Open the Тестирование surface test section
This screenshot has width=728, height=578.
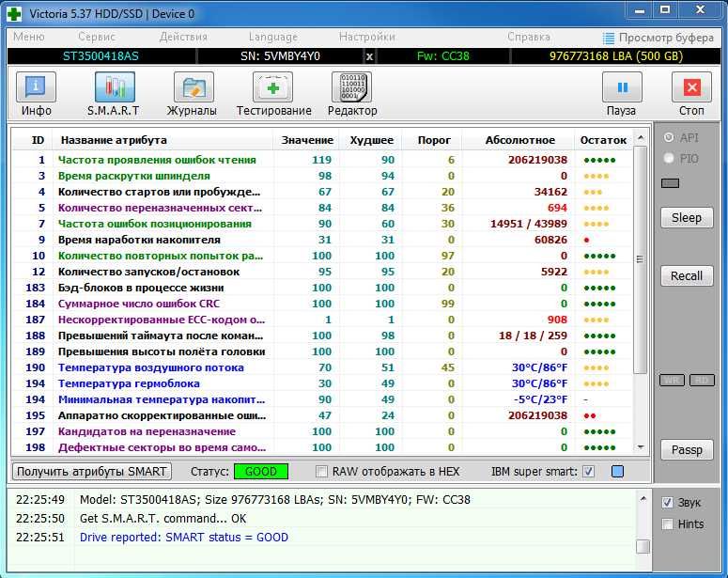[x=273, y=94]
